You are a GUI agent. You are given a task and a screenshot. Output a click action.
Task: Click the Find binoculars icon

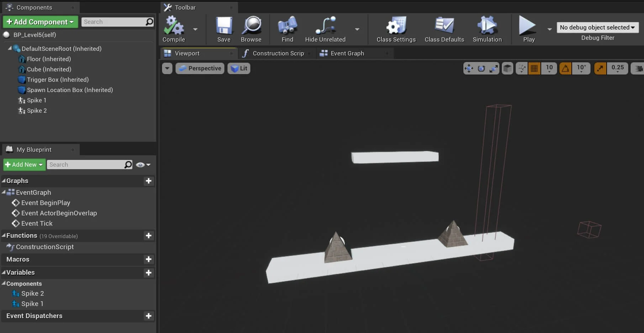(x=287, y=26)
